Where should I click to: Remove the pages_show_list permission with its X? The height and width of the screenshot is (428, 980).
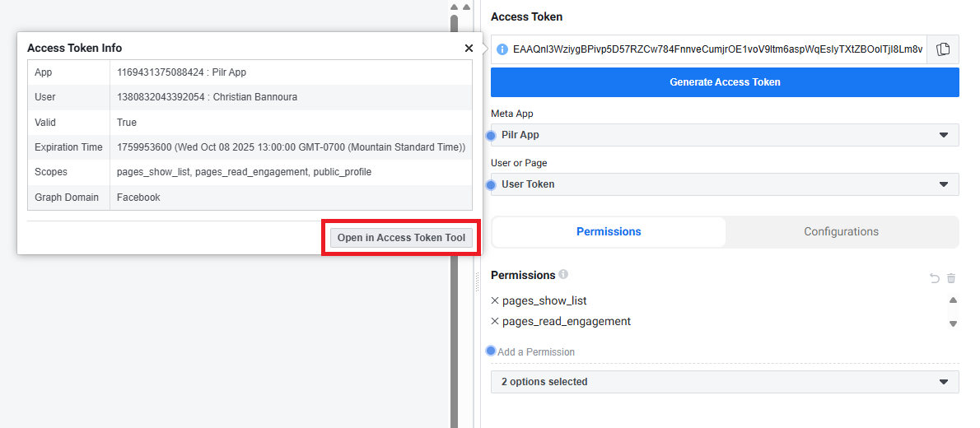(x=495, y=300)
